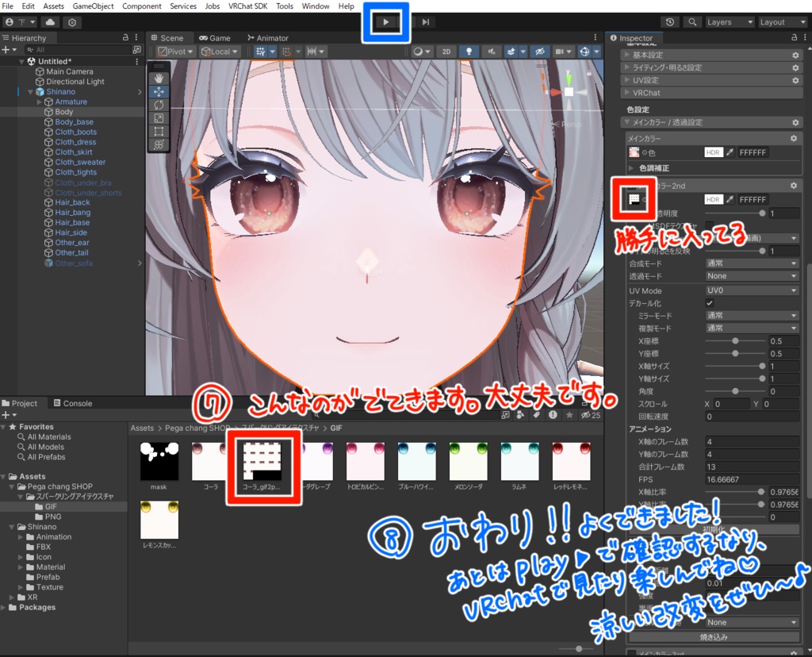The height and width of the screenshot is (657, 812).
Task: Open the VRChat SDK menu
Action: click(247, 6)
